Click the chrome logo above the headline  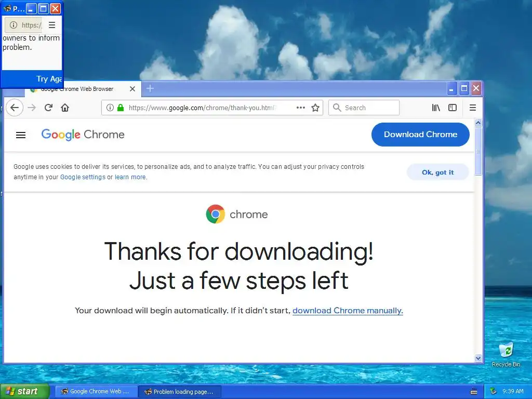(x=237, y=214)
